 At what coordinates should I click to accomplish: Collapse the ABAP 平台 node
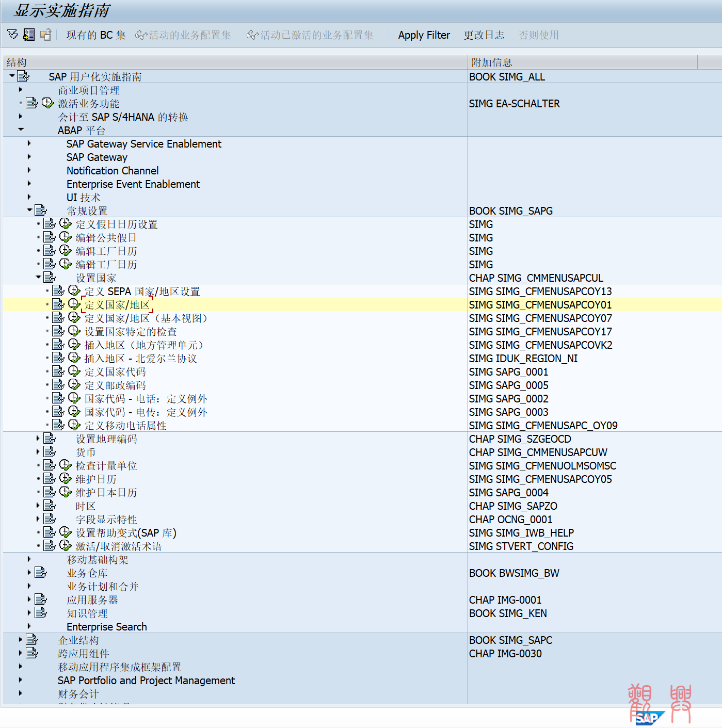coord(21,130)
